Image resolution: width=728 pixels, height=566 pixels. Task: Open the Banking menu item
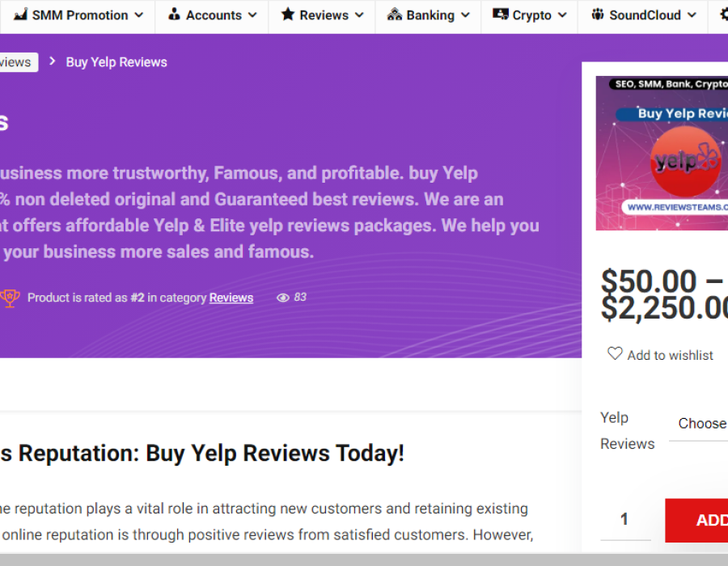pyautogui.click(x=430, y=15)
